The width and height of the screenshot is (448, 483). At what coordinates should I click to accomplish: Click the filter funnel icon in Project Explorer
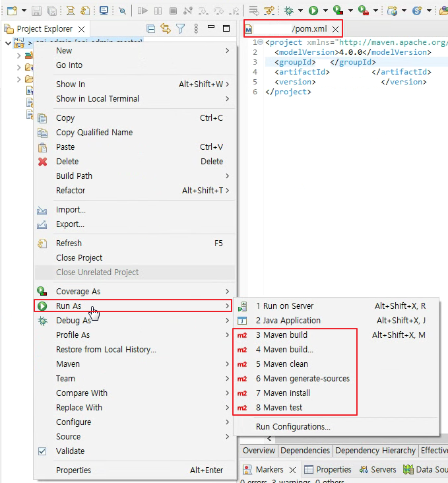pos(181,29)
